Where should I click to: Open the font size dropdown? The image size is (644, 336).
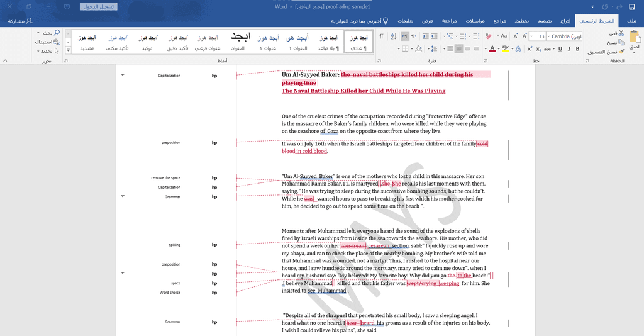coord(531,36)
